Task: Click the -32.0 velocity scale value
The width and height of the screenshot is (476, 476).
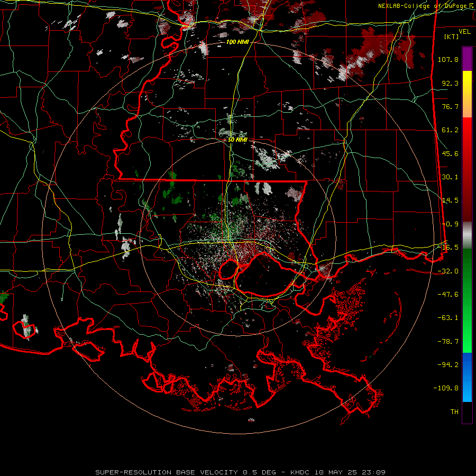Action: tap(448, 271)
